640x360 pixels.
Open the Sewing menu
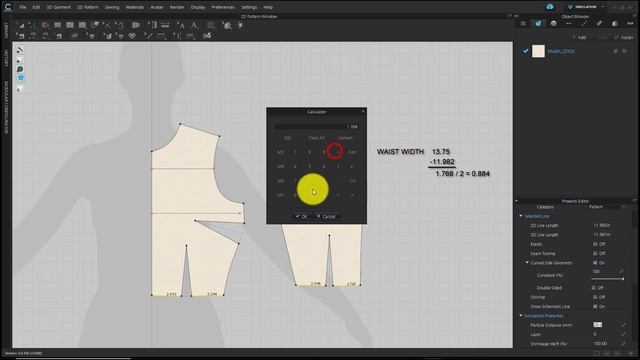point(112,7)
